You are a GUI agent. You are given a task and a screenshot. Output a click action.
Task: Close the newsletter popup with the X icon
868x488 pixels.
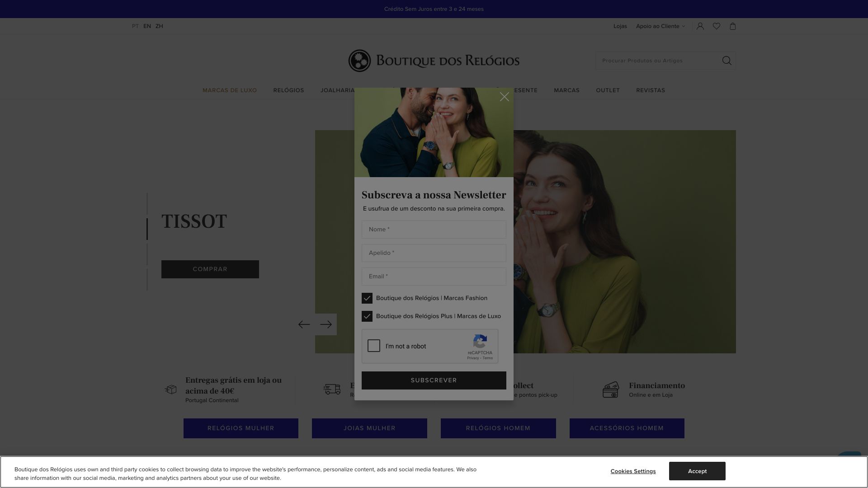point(504,97)
